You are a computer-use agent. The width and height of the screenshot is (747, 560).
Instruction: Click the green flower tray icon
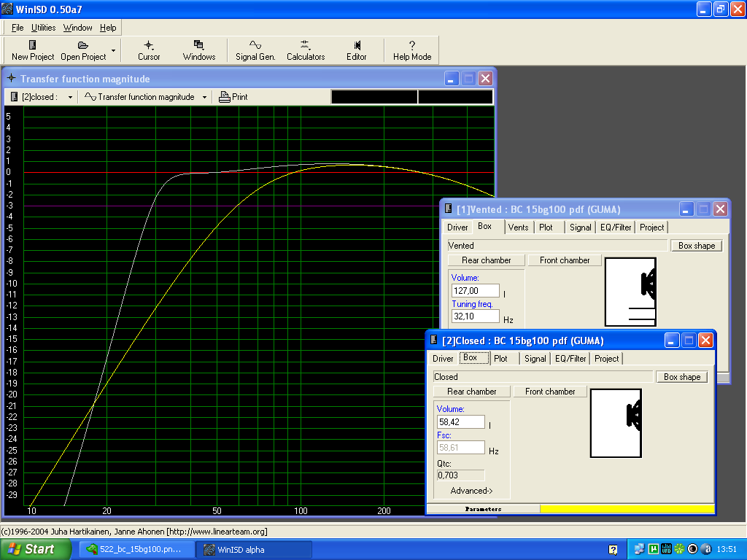coord(679,549)
